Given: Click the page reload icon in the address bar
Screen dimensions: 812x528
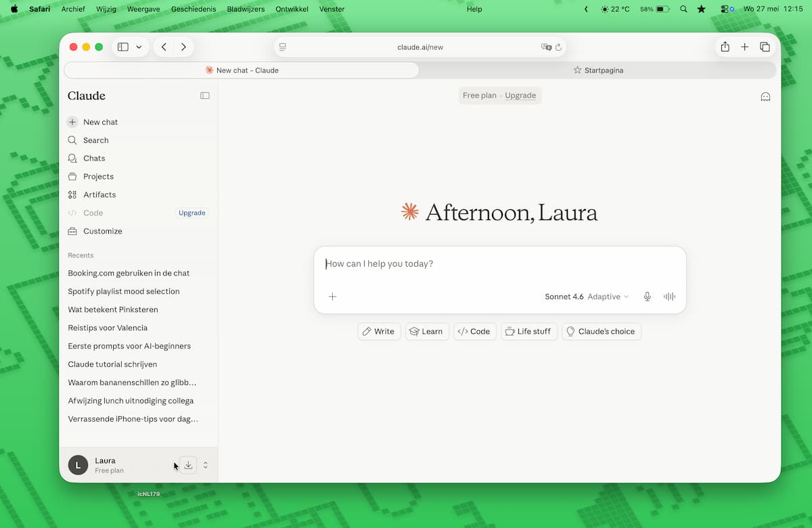Looking at the screenshot, I should coord(558,47).
